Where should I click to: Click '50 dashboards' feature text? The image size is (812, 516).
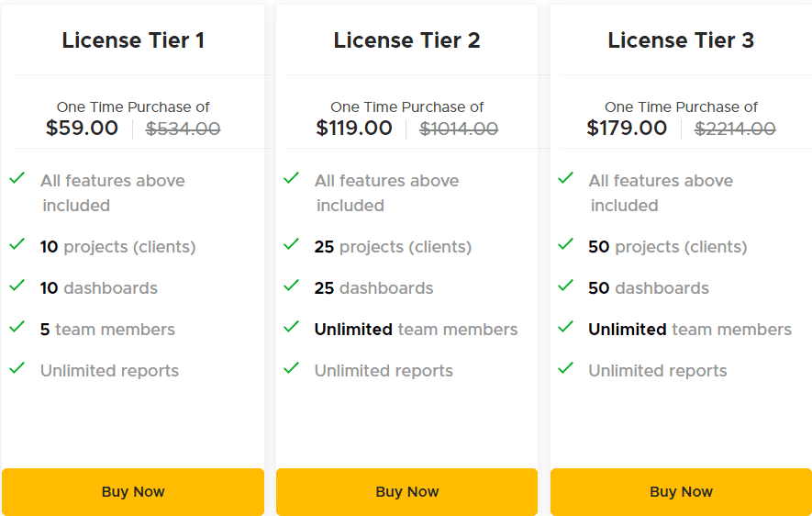click(x=649, y=288)
